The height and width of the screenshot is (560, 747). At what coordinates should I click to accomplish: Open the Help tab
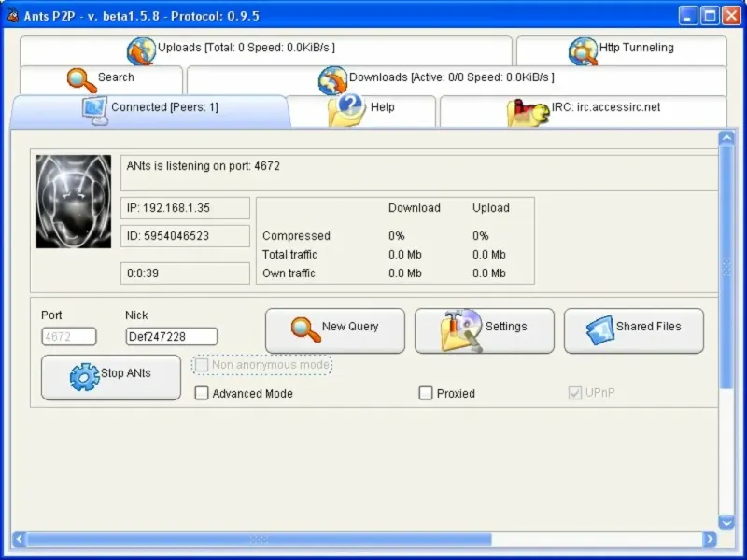[x=361, y=111]
